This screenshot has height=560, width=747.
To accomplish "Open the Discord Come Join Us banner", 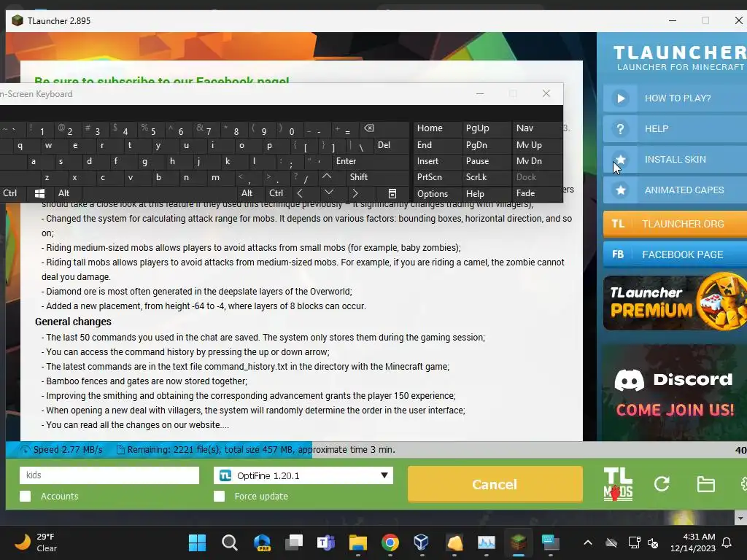I will pos(675,392).
